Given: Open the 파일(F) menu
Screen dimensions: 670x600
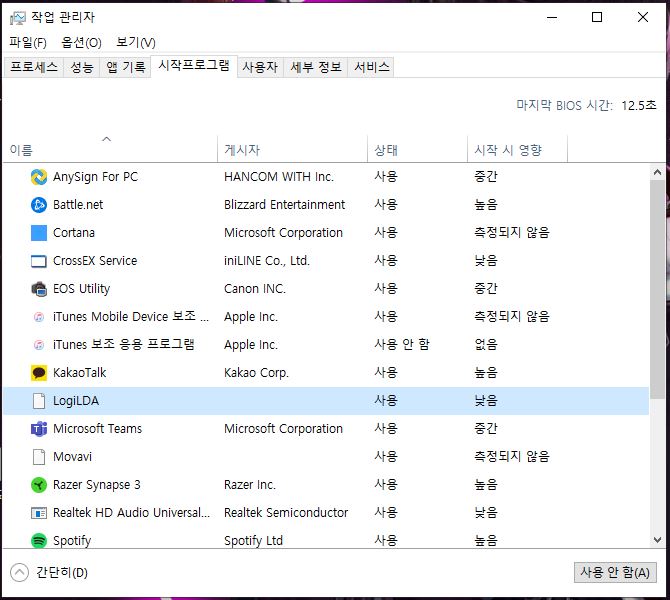Looking at the screenshot, I should pyautogui.click(x=28, y=42).
